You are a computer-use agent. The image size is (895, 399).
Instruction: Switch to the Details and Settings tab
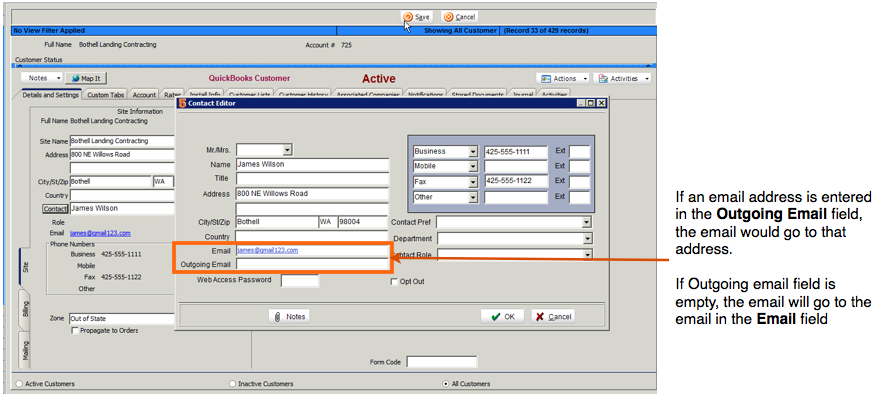[x=51, y=95]
